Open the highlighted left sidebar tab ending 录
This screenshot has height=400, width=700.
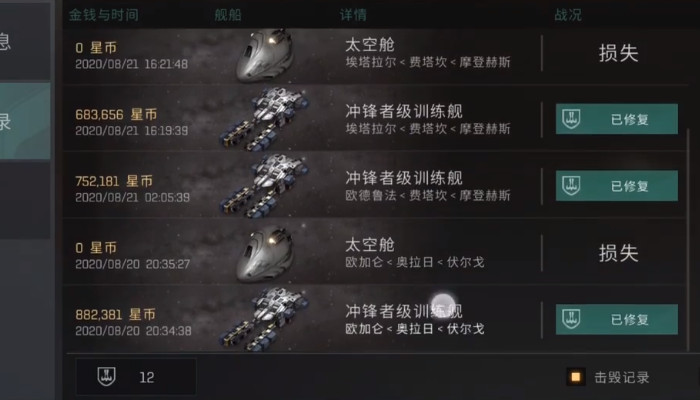[x=25, y=121]
